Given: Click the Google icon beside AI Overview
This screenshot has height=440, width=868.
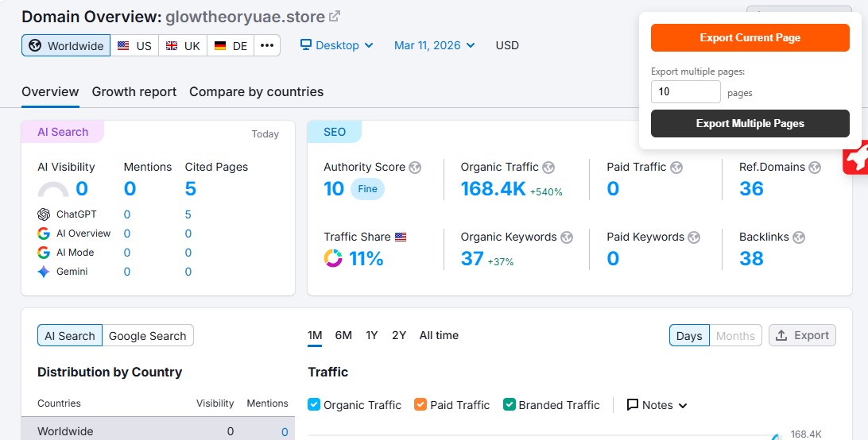Looking at the screenshot, I should pyautogui.click(x=44, y=234).
